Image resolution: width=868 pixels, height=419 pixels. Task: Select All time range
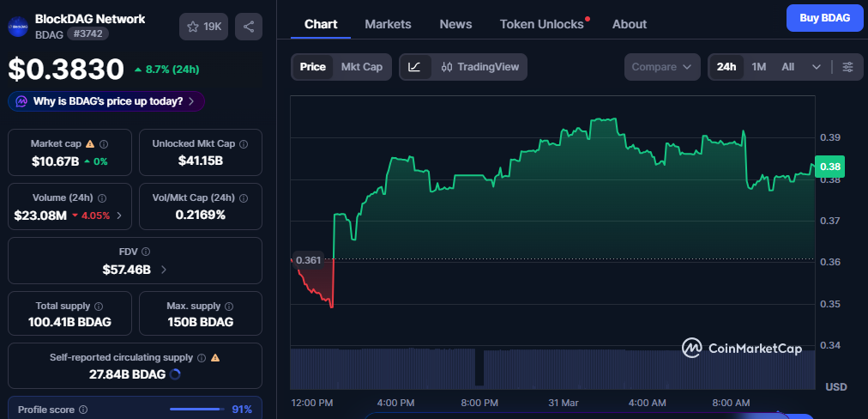pyautogui.click(x=787, y=67)
